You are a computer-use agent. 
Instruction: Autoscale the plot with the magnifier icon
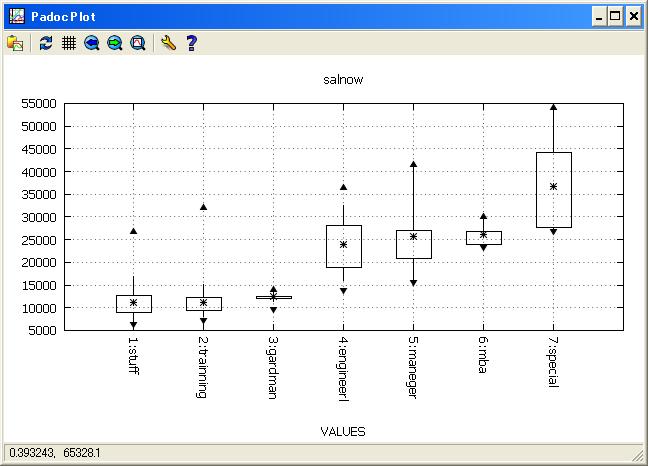tap(138, 43)
